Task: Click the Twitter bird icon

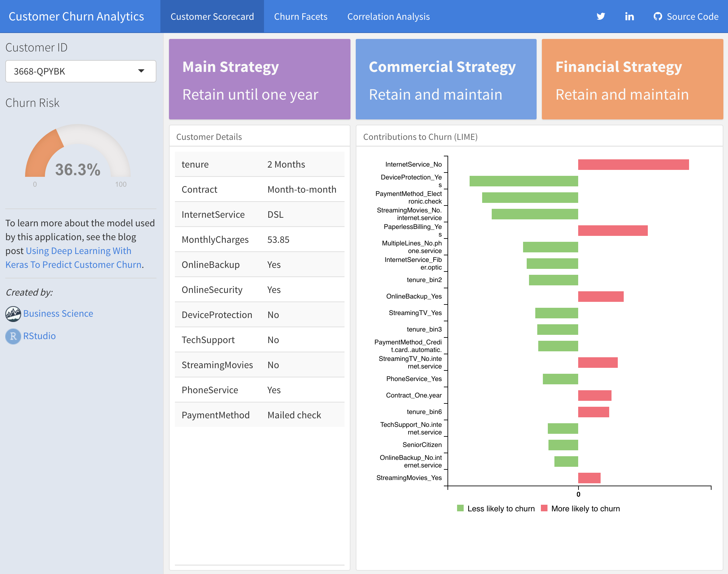Action: click(601, 16)
